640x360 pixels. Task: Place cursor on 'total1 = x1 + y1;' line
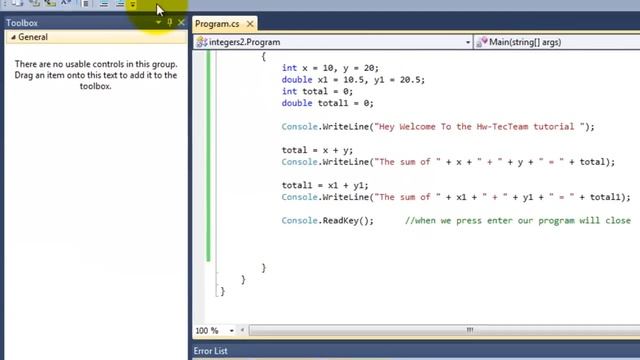325,185
